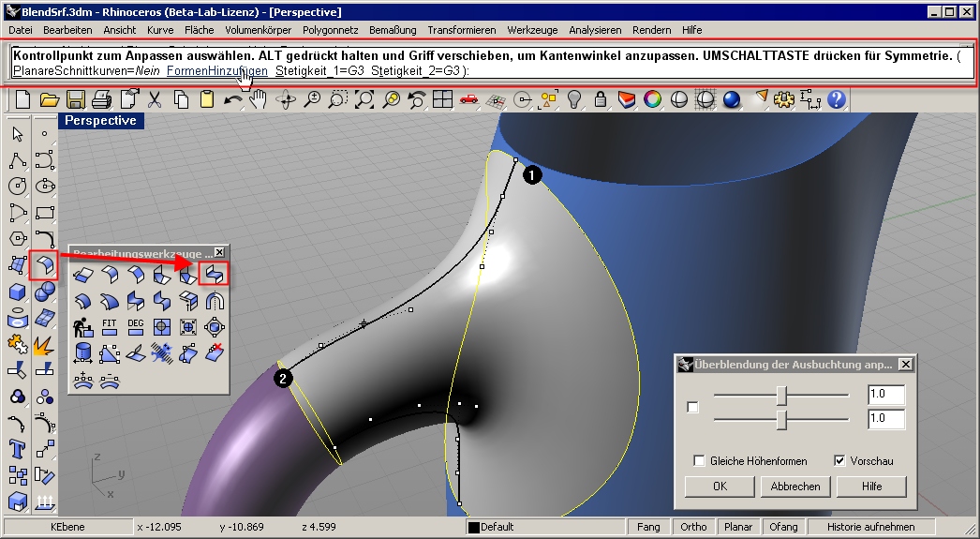
Task: Click the four-viewport layout icon
Action: coord(442,98)
